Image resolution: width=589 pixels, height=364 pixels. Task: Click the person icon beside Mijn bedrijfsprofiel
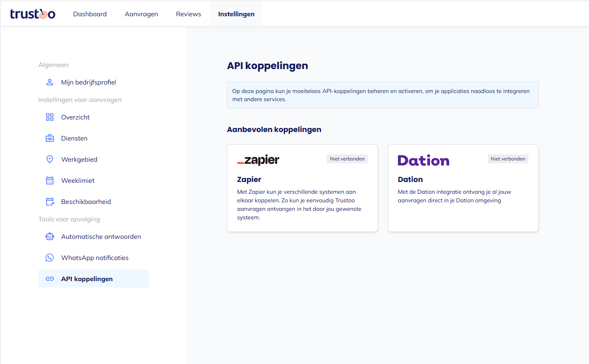pos(50,82)
